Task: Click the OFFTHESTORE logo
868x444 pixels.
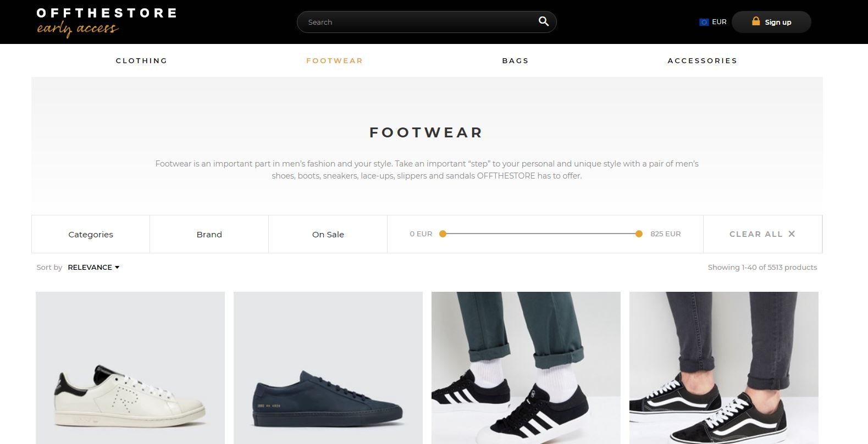Action: pyautogui.click(x=106, y=12)
